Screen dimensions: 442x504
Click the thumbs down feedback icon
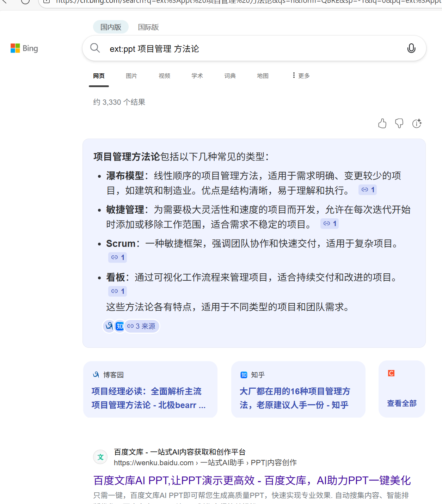pyautogui.click(x=399, y=123)
